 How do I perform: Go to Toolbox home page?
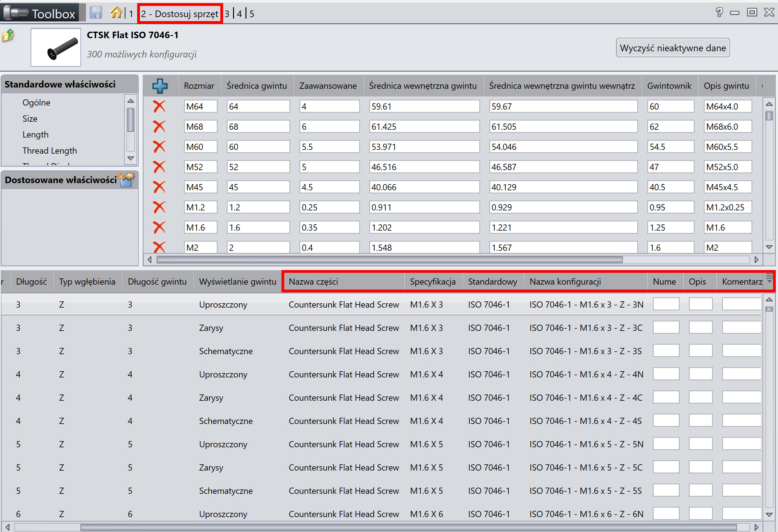tap(116, 13)
